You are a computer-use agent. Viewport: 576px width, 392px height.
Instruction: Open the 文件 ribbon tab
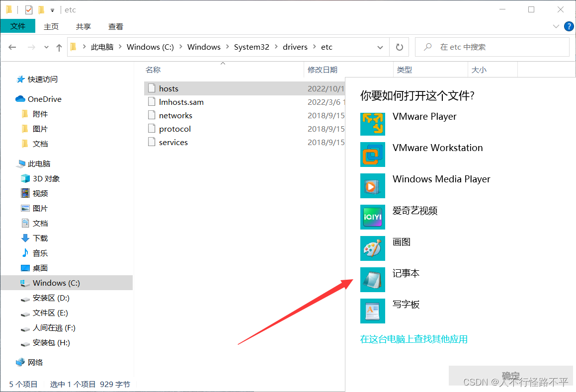coord(17,26)
